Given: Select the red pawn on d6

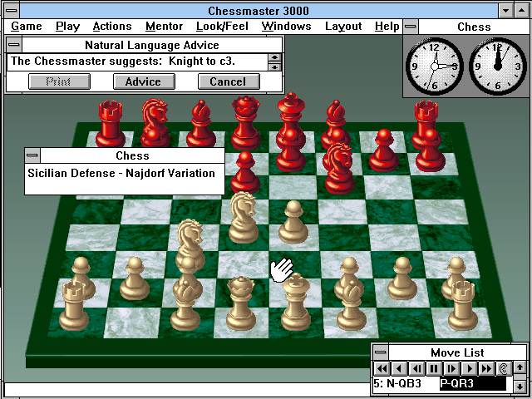Looking at the screenshot, I should tap(245, 173).
